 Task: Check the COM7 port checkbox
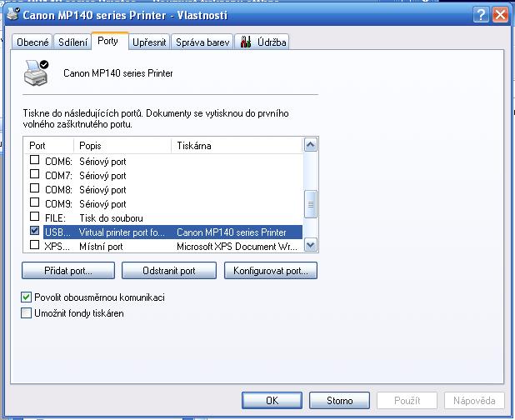(34, 174)
